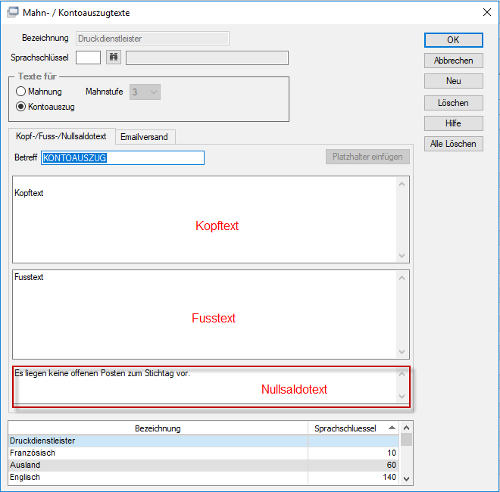Click the binoculars search icon next to Sprachschlüssel
Image resolution: width=500 pixels, height=492 pixels.
113,57
